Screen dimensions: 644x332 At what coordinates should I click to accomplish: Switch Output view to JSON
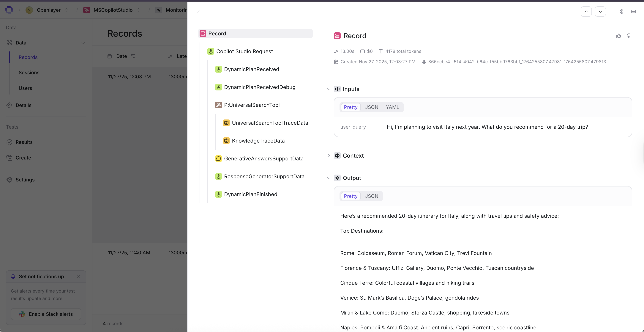click(372, 196)
